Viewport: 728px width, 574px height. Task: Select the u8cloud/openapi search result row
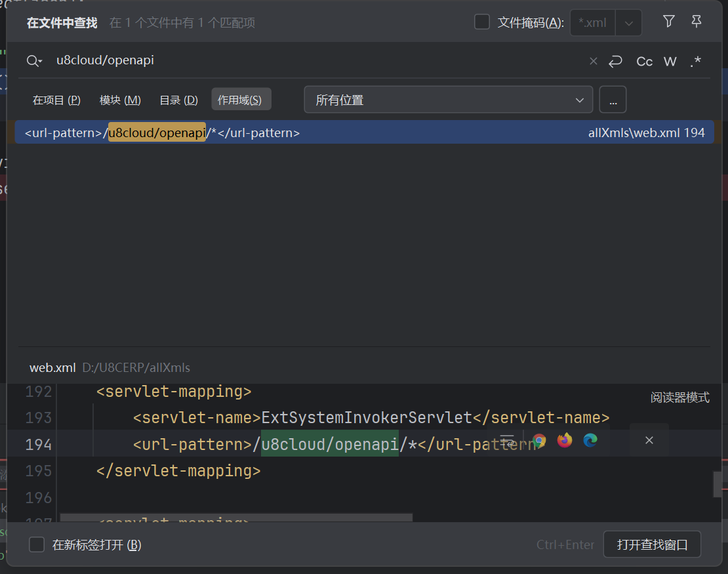click(x=365, y=133)
